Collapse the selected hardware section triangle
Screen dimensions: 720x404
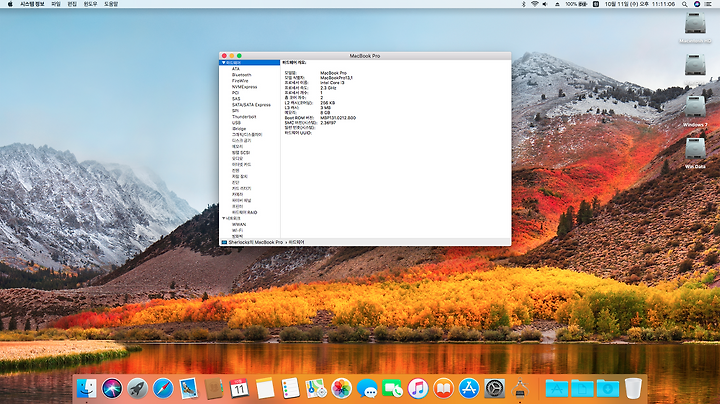pyautogui.click(x=223, y=62)
